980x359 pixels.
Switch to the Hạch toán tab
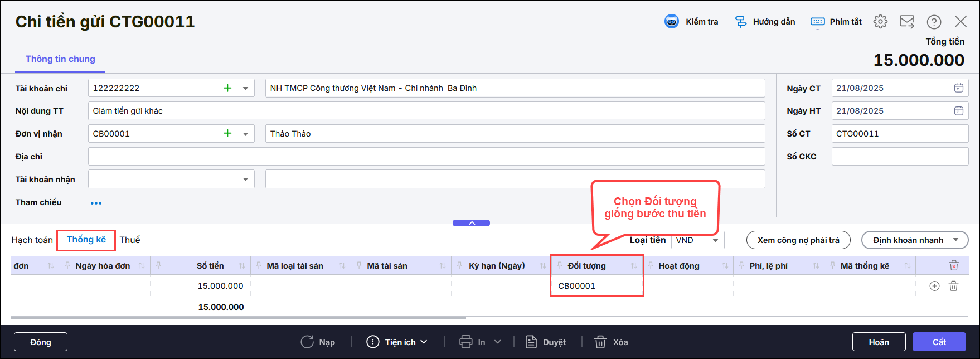click(32, 240)
